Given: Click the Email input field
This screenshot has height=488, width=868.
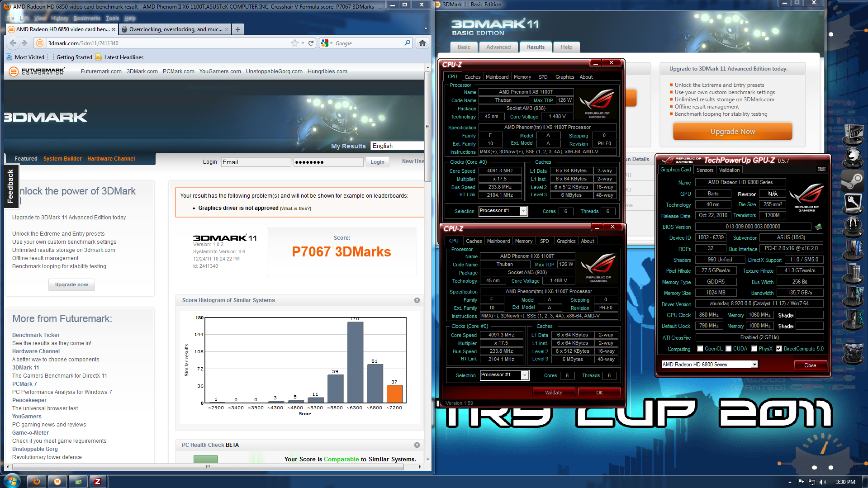Looking at the screenshot, I should pos(256,162).
